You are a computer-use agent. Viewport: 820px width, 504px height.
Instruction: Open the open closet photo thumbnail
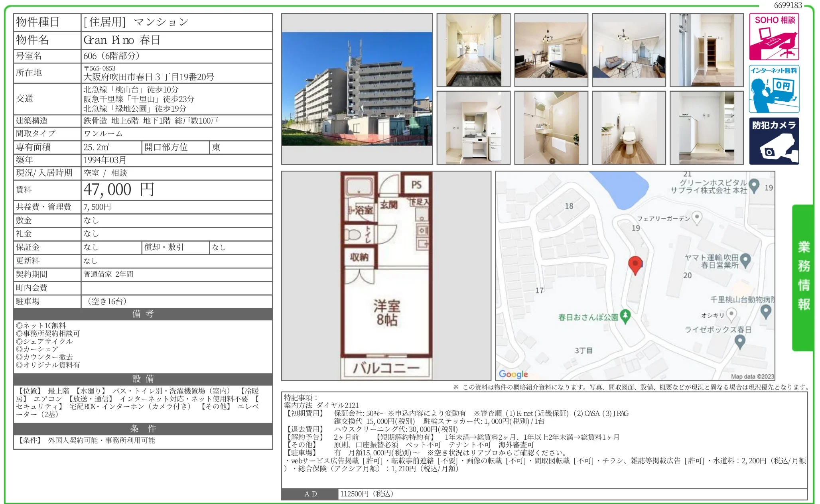pos(706,50)
